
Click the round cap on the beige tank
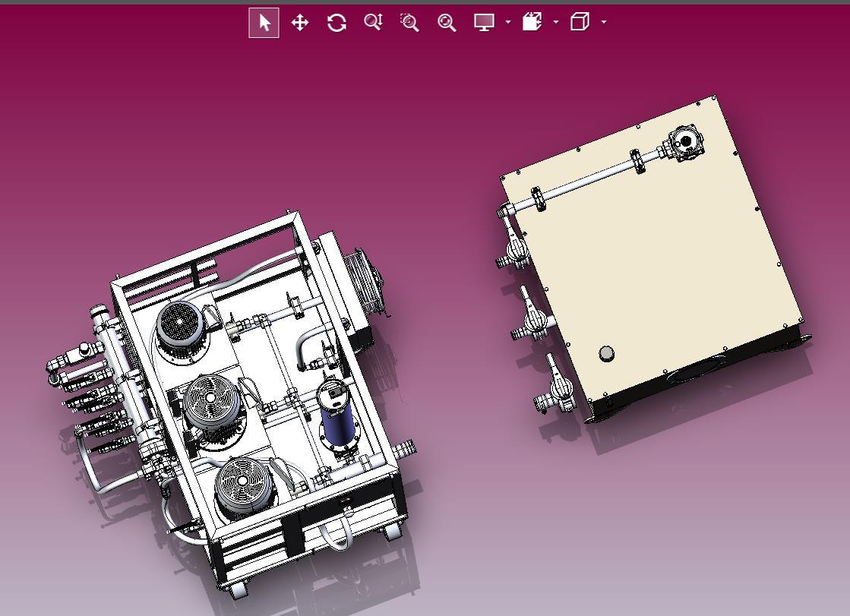pyautogui.click(x=607, y=354)
